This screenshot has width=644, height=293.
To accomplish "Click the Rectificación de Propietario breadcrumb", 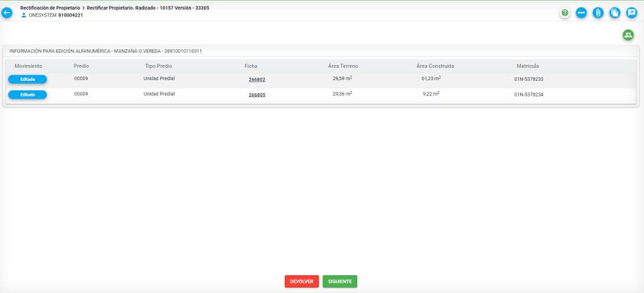I will [x=49, y=6].
